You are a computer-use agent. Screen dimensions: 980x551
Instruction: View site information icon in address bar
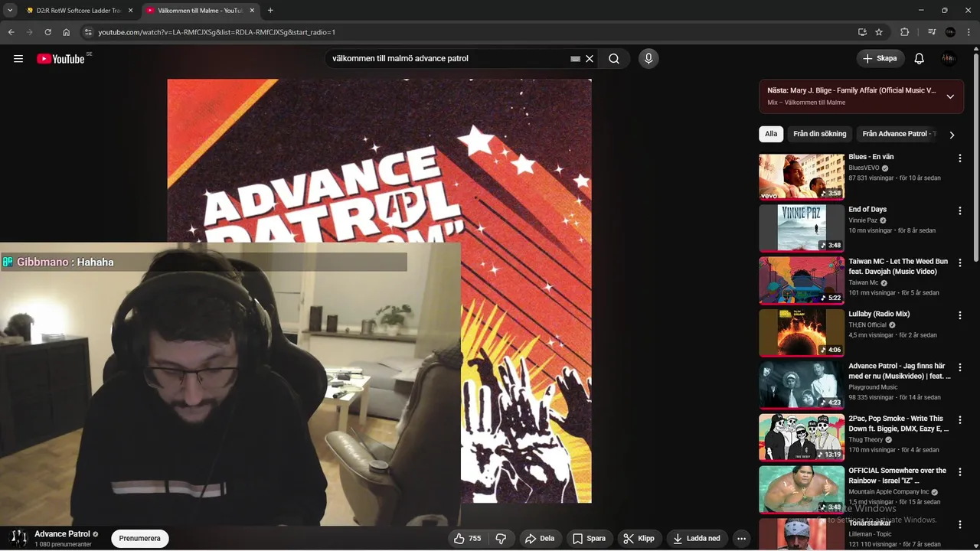point(88,32)
